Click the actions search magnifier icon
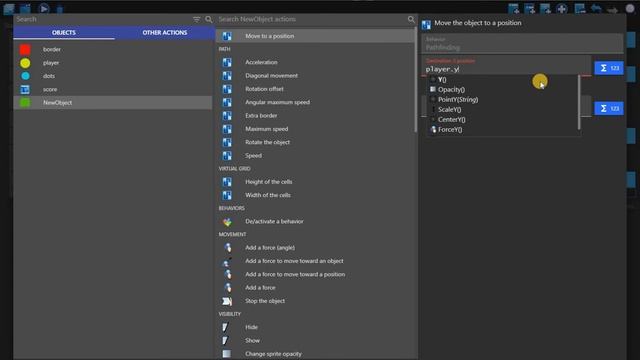The width and height of the screenshot is (640, 360). pos(411,19)
